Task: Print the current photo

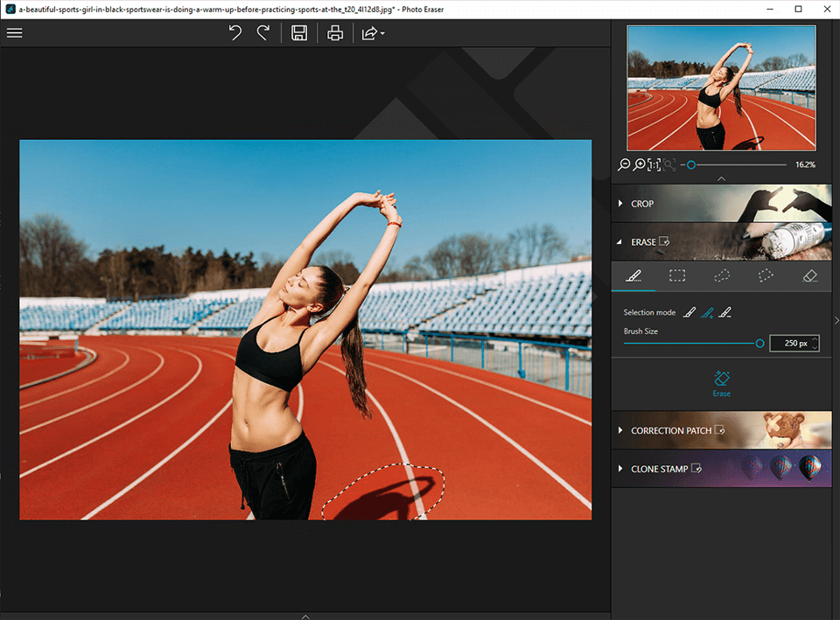Action: (x=334, y=33)
